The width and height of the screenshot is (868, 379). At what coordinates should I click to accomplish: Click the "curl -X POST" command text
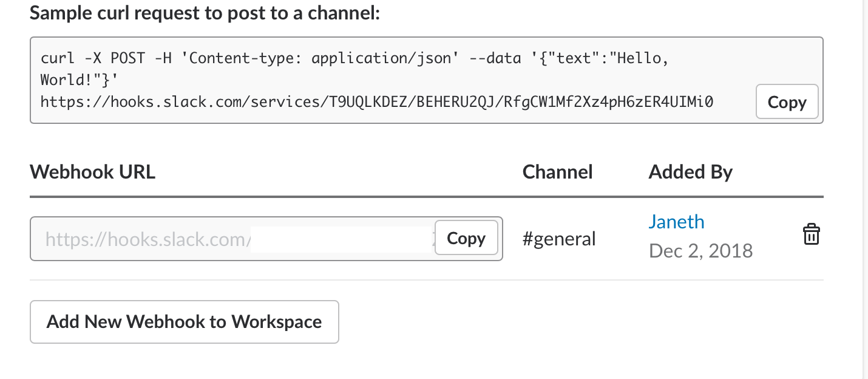point(92,59)
